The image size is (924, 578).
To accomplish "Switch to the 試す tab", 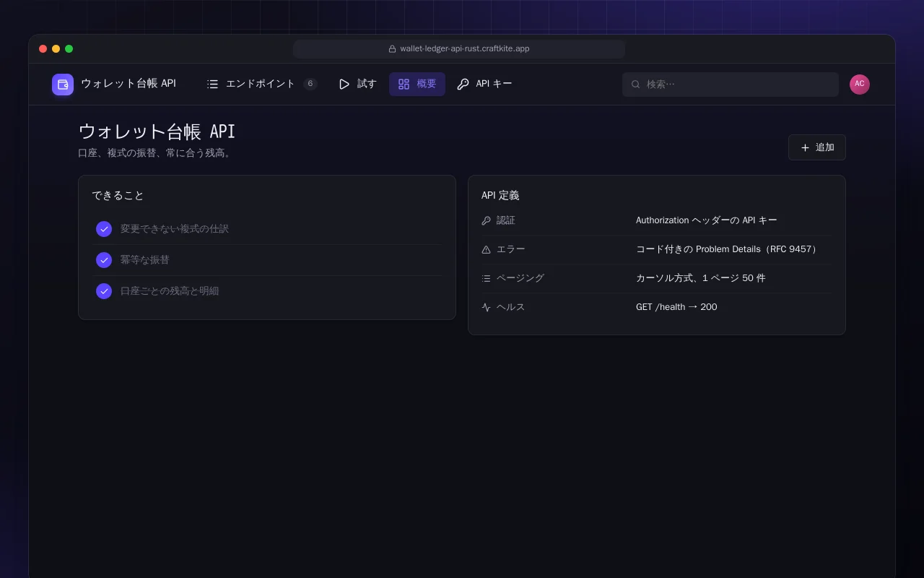I will pyautogui.click(x=358, y=85).
